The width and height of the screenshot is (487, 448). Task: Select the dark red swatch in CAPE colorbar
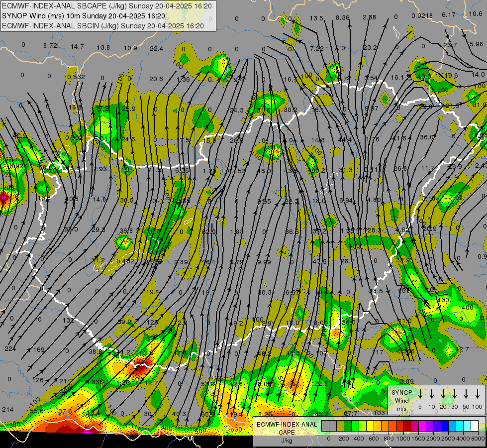(x=407, y=426)
